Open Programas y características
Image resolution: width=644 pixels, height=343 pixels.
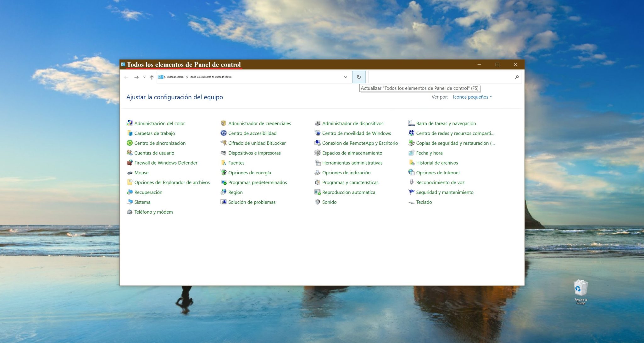[350, 182]
